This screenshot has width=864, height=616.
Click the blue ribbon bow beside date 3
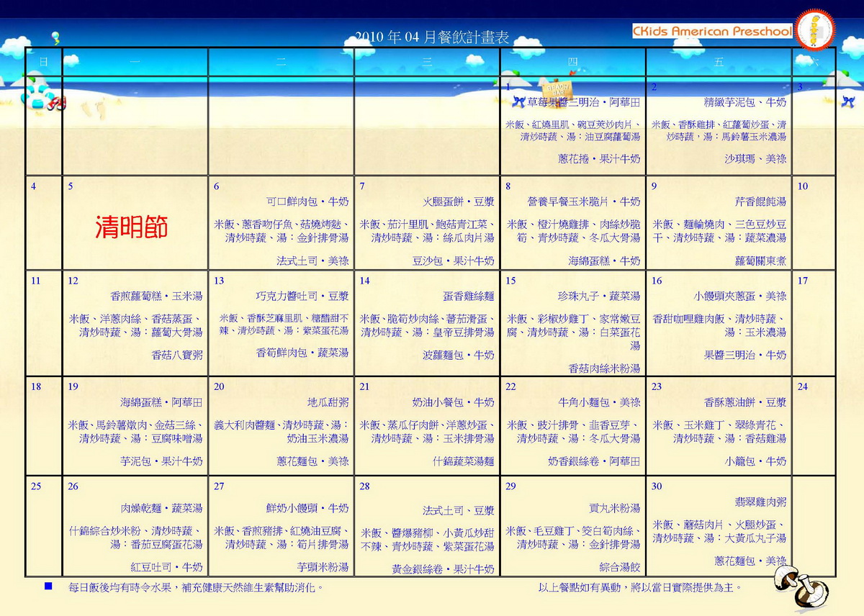point(847,102)
